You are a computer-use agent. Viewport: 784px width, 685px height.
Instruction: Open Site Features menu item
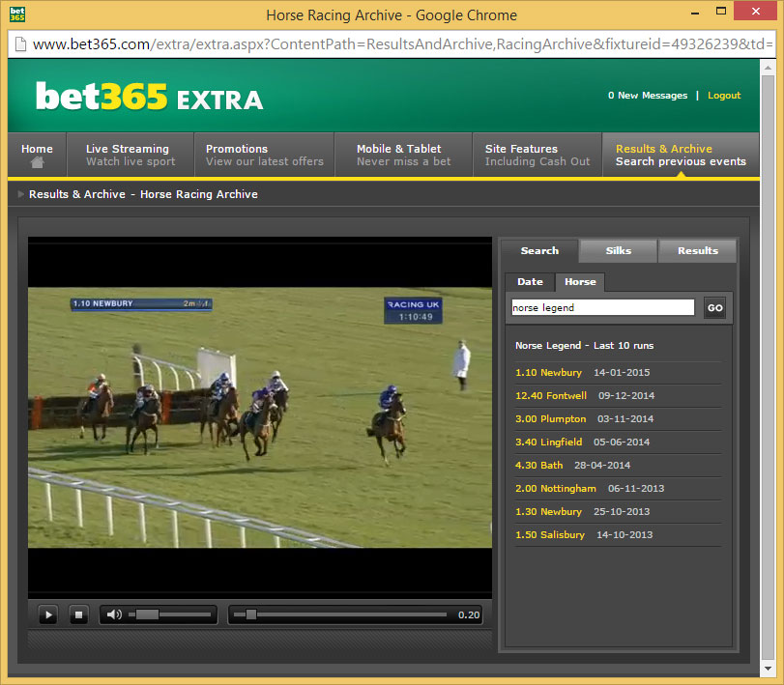pos(537,155)
